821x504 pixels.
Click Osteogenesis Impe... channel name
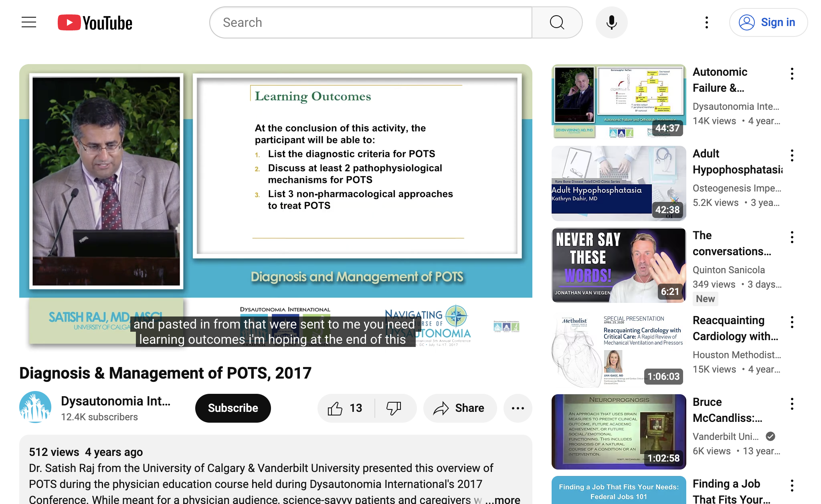pos(737,188)
